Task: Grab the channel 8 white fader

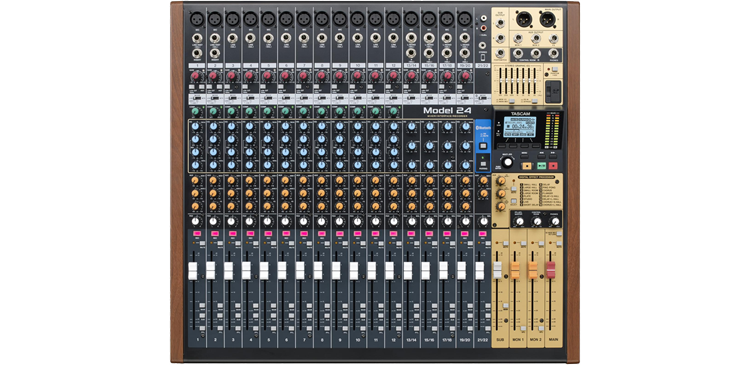Action: point(318,271)
